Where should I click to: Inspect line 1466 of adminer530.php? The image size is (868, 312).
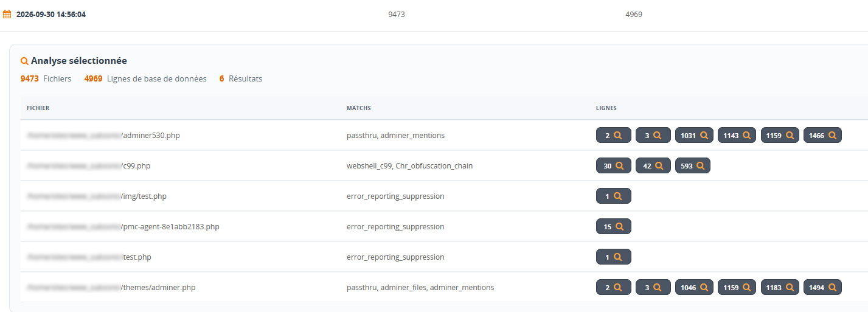point(822,136)
